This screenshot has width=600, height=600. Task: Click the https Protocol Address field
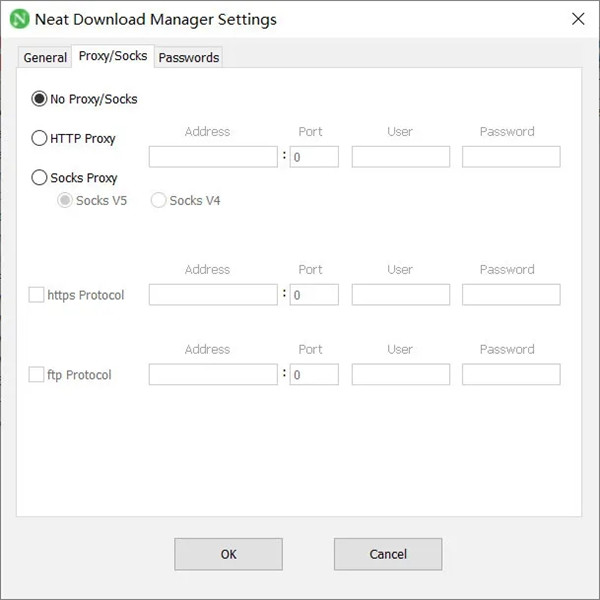tap(213, 295)
